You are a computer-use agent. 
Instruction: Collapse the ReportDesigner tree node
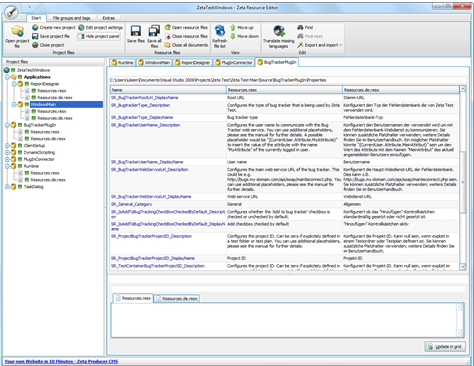click(14, 84)
